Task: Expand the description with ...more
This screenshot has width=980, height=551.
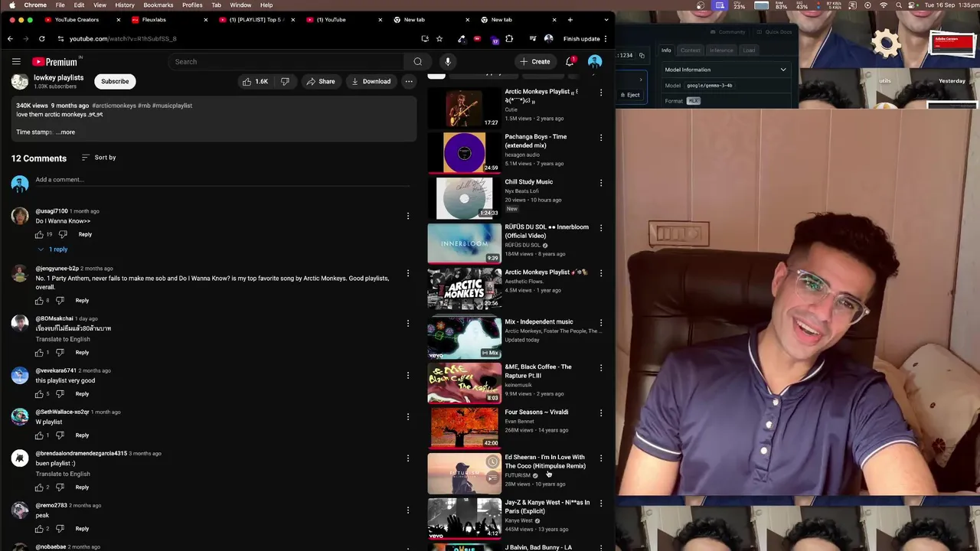Action: [65, 132]
